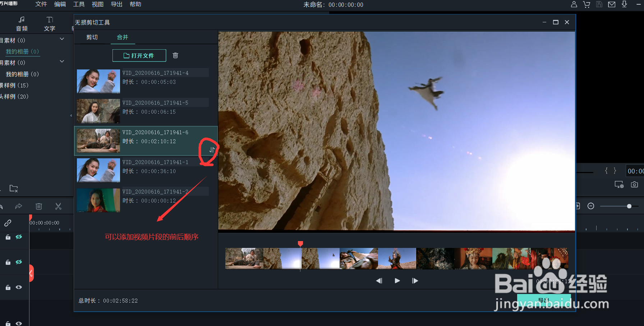Open the 文件 menu
644x326 pixels.
41,4
